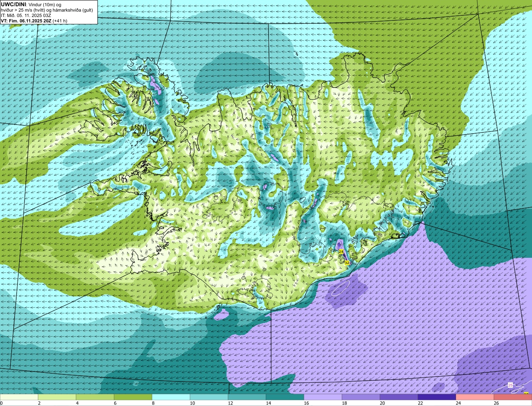Click the 8–10 m/s pale cyan legend swatch

point(171,397)
